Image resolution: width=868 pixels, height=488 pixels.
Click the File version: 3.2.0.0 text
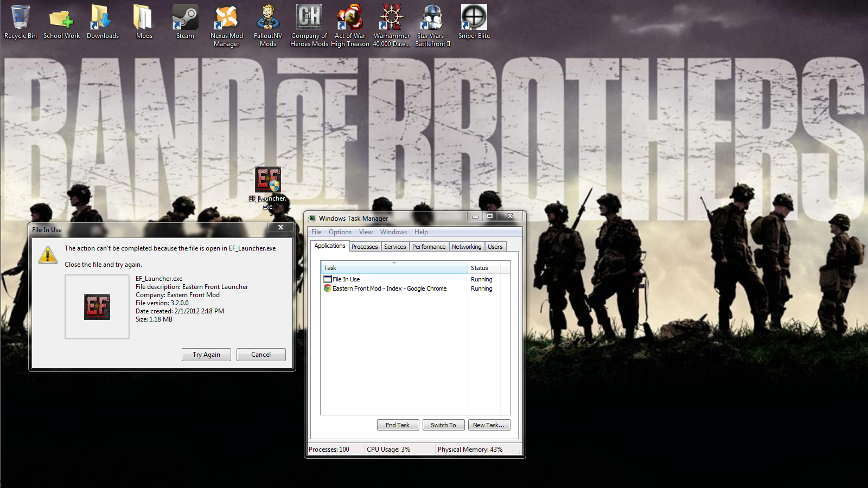162,303
